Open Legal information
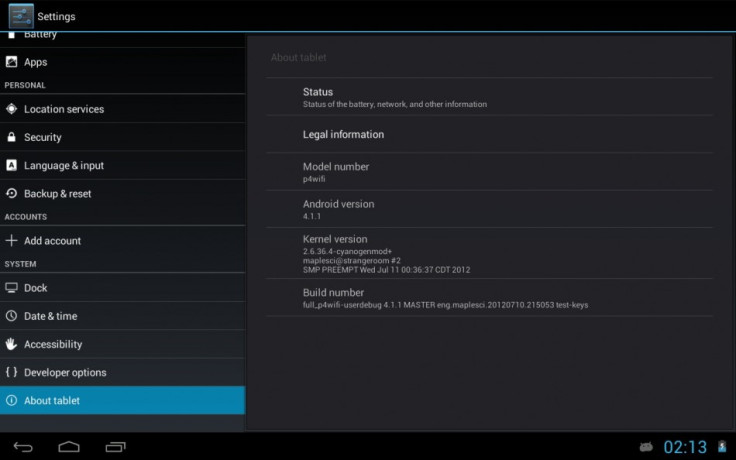The width and height of the screenshot is (736, 460). [489, 134]
